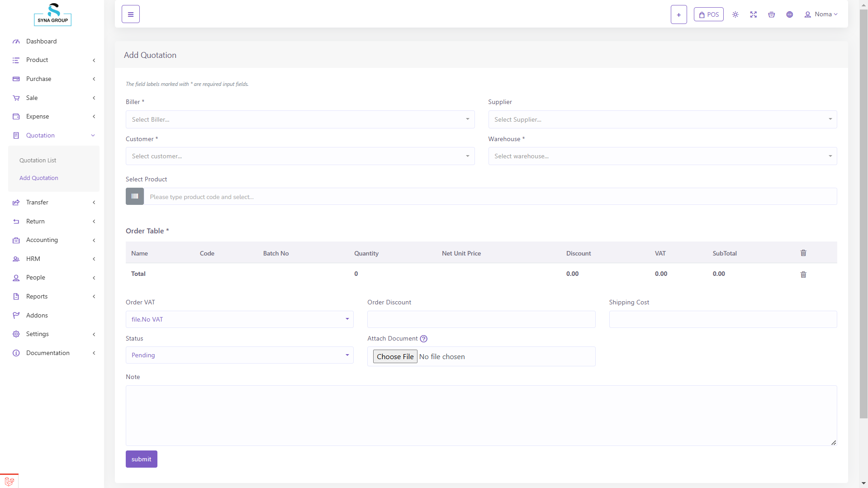868x488 pixels.
Task: Click the cash register icon in header
Action: (771, 14)
